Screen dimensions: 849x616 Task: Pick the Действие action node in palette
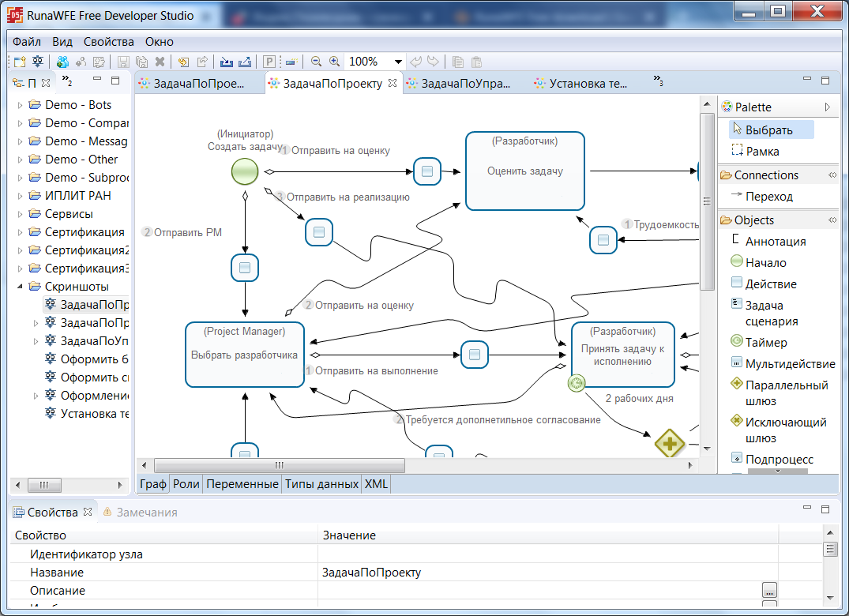point(764,284)
